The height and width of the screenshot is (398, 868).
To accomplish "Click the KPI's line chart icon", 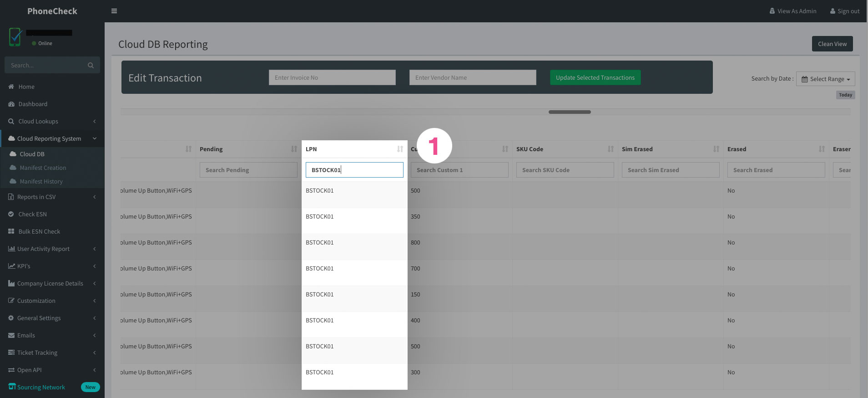I will tap(11, 266).
